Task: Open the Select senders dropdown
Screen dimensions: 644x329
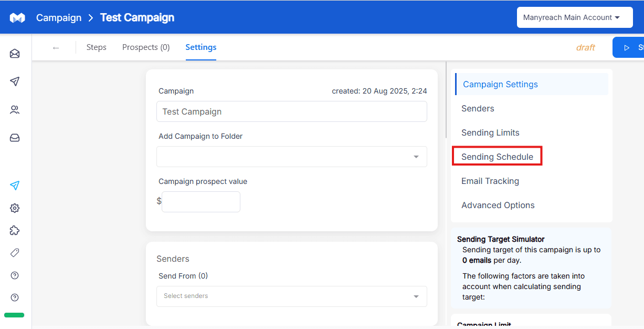Action: tap(292, 296)
